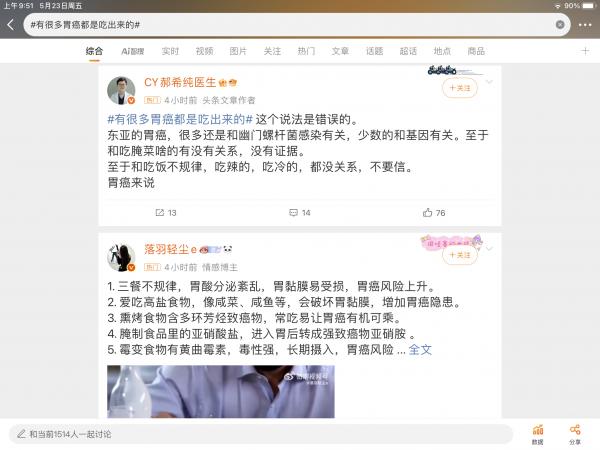
Task: Clear the search field with X icon
Action: (x=560, y=24)
